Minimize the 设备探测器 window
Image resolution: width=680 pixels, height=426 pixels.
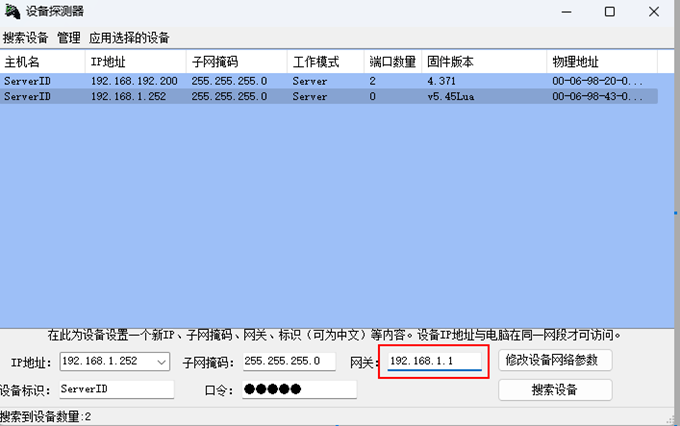(x=566, y=12)
